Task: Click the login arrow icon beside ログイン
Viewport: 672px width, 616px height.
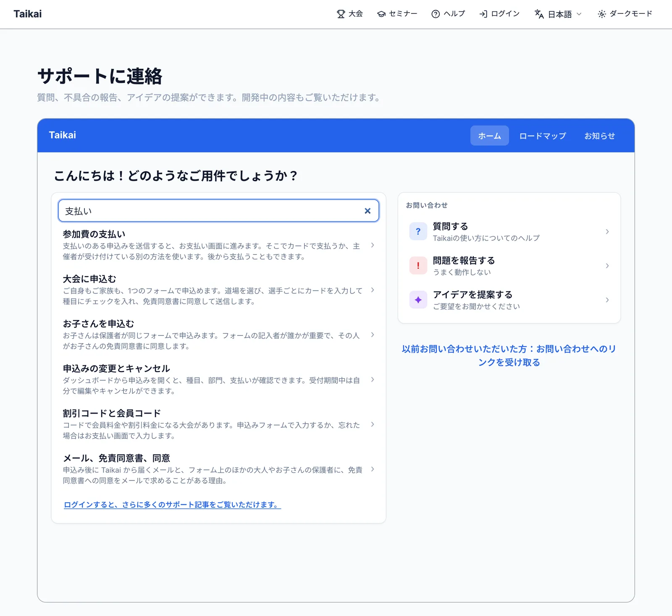Action: pos(483,14)
